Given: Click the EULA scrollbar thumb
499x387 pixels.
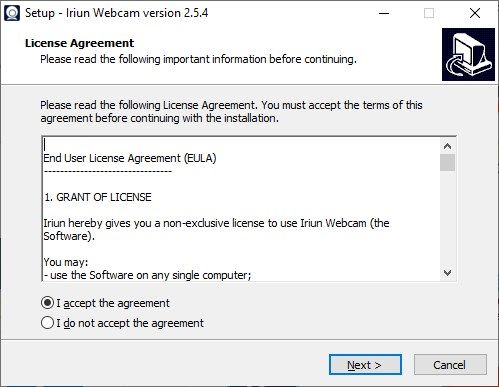Looking at the screenshot, I should click(447, 162).
